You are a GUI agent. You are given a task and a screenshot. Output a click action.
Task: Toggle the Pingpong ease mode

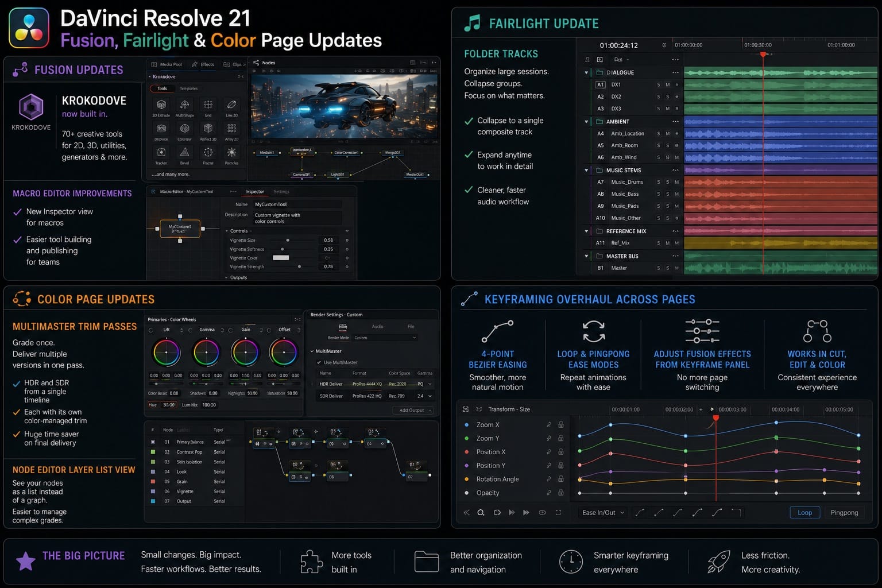pos(844,513)
